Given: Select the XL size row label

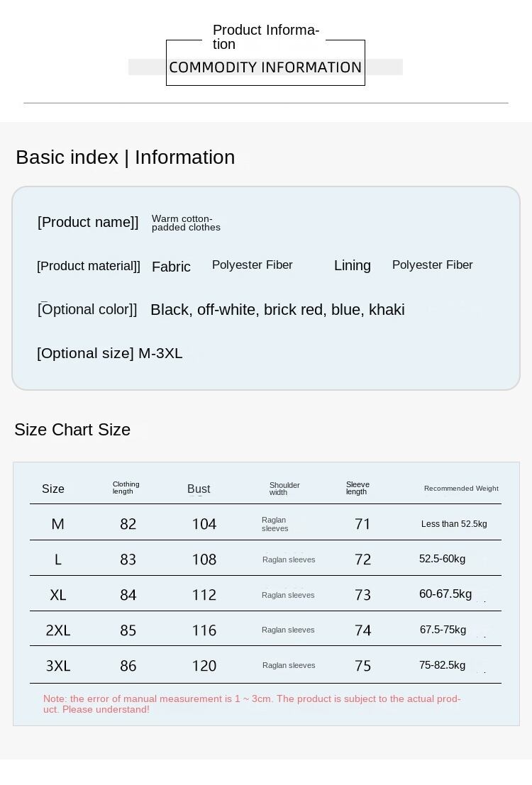Looking at the screenshot, I should (57, 595).
